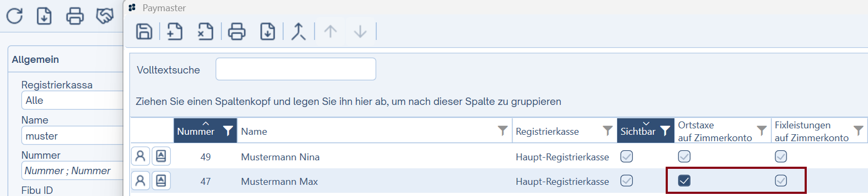Click number 49 in the Nummer column
The width and height of the screenshot is (868, 196).
205,157
